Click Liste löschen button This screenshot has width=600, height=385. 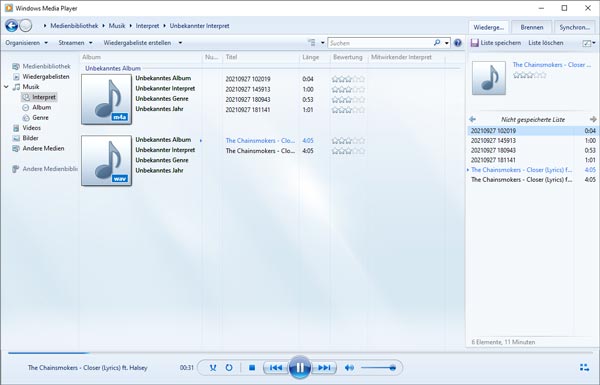546,43
